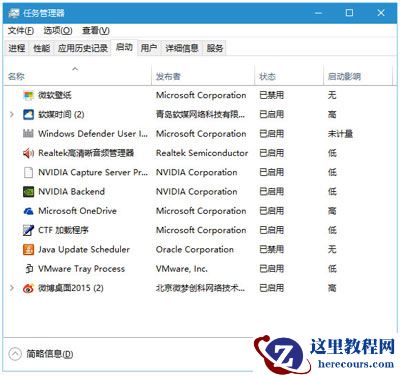Screen dimensions: 400x376
Task: Expand the 软媒时间 (2) group
Action: (12, 115)
